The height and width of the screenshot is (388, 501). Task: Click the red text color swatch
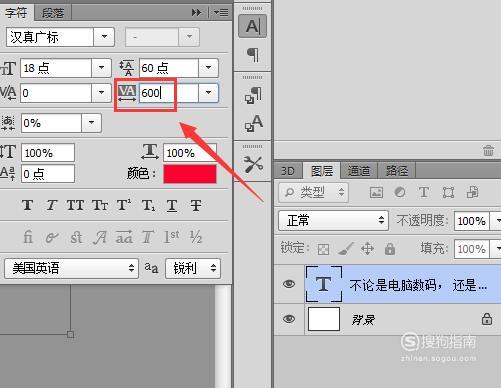190,174
